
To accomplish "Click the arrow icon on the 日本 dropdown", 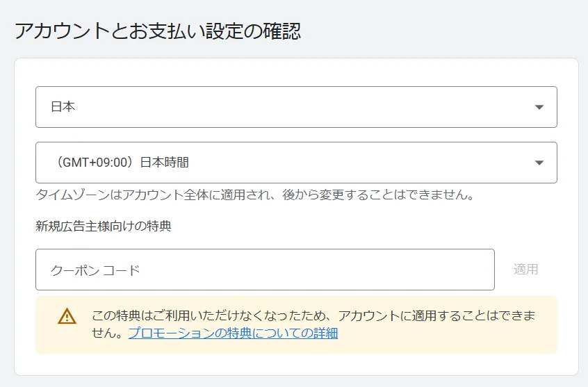I will pos(539,107).
